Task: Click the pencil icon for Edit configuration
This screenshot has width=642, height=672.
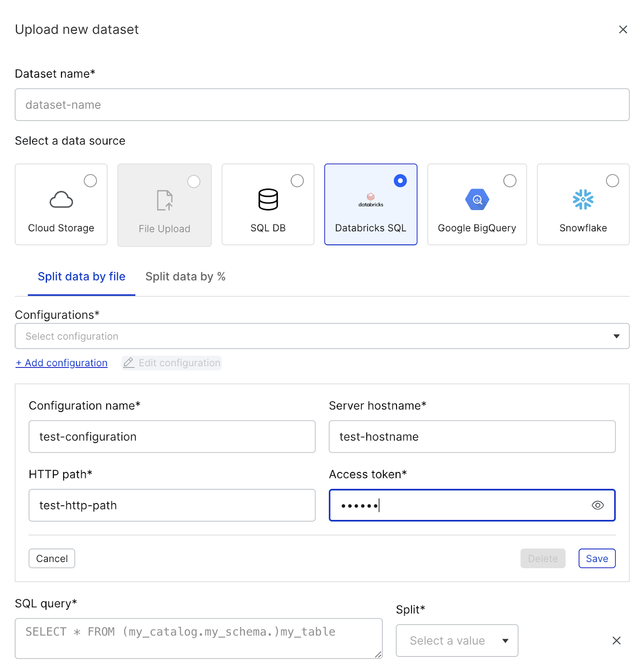Action: pyautogui.click(x=129, y=362)
